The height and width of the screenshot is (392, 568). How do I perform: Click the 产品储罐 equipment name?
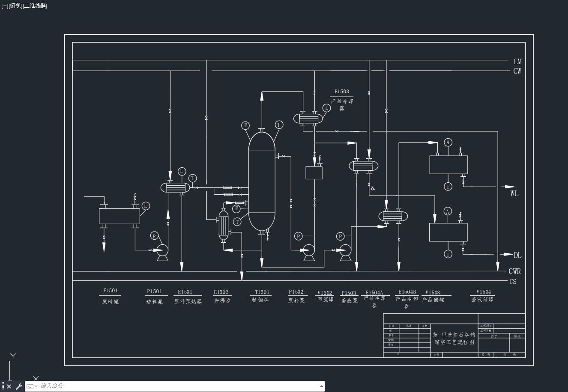click(433, 300)
